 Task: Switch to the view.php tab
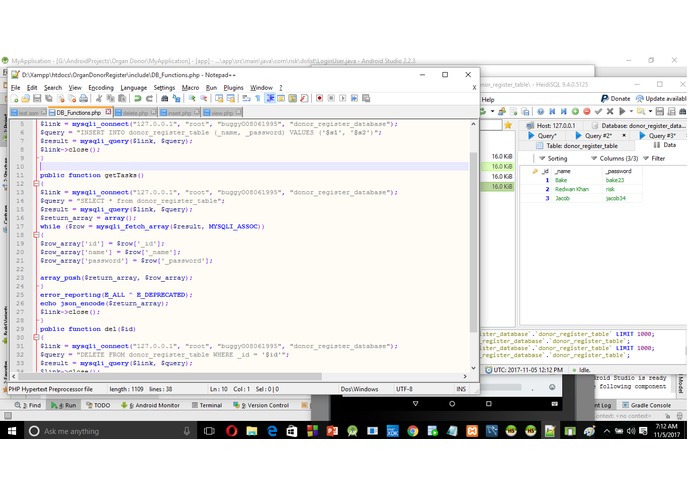point(222,113)
